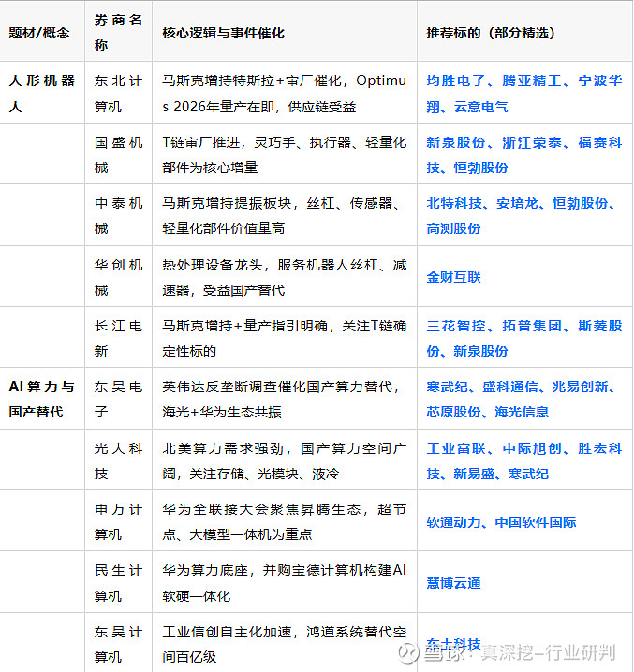The width and height of the screenshot is (634, 672).
Task: Click the 东吴计算机 broker cell
Action: pyautogui.click(x=118, y=644)
